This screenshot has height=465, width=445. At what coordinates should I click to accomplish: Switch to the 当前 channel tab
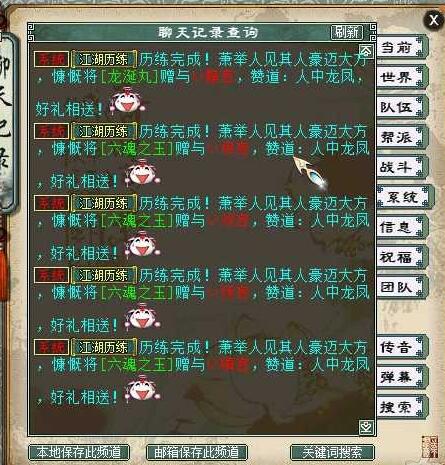pyautogui.click(x=400, y=48)
